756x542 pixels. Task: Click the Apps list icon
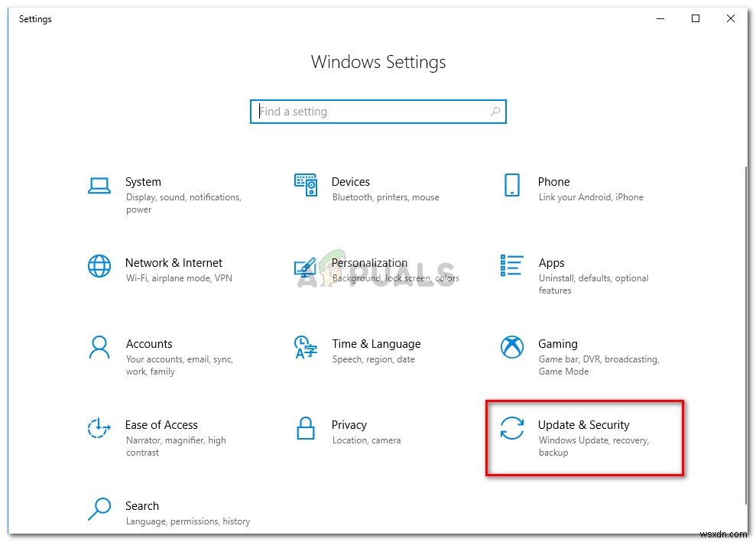[x=511, y=266]
